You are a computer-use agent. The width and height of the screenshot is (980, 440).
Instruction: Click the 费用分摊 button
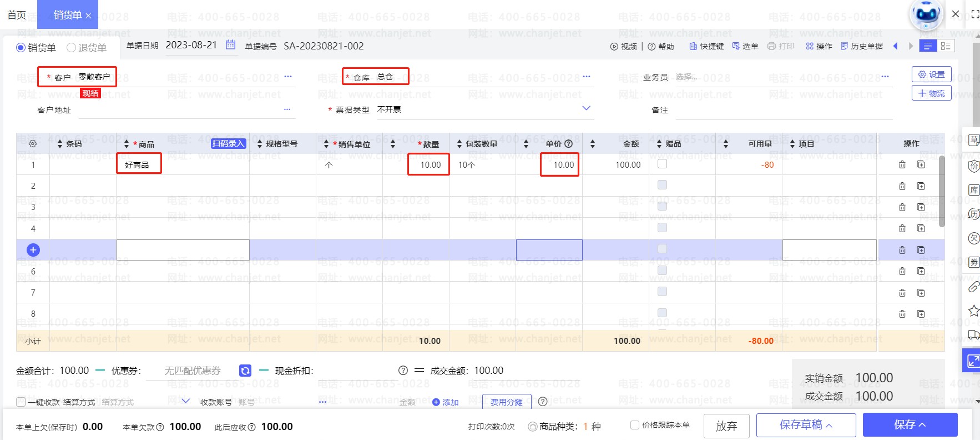pos(507,402)
